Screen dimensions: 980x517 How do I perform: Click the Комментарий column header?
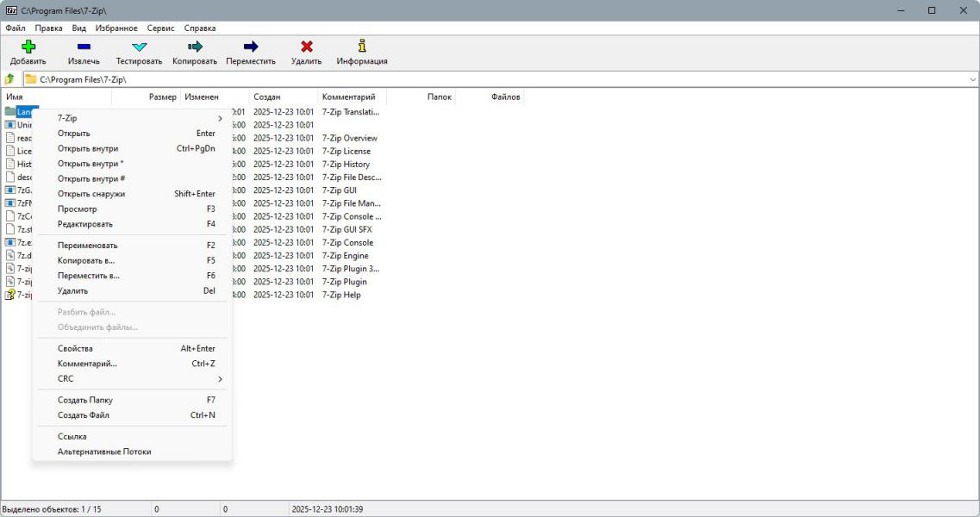(x=348, y=97)
